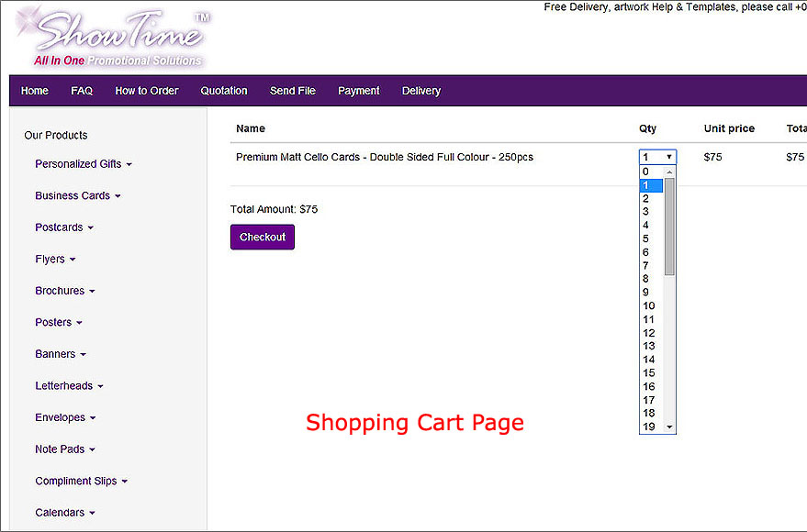The width and height of the screenshot is (807, 532).
Task: Choose quantity 9 in Qty list
Action: point(652,293)
